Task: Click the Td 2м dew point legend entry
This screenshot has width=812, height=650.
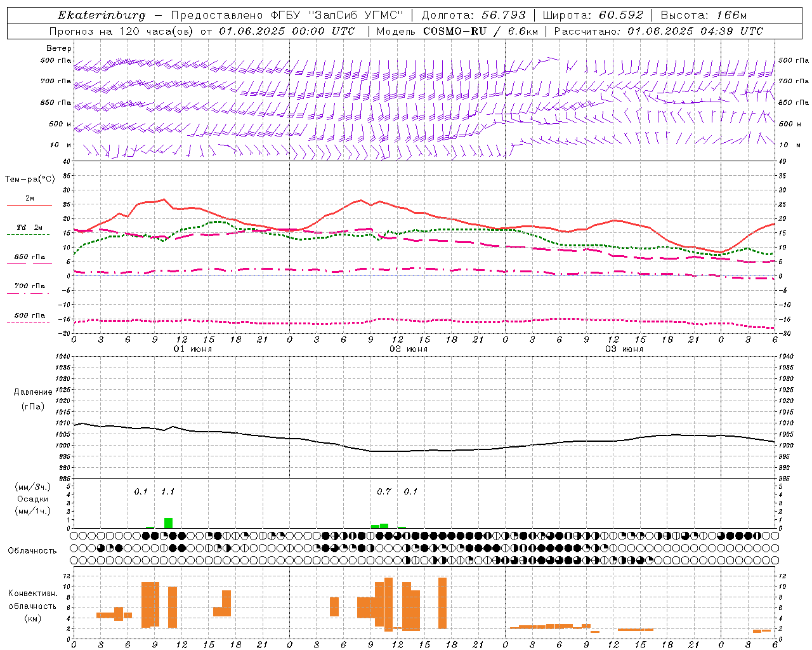Action: (x=29, y=227)
